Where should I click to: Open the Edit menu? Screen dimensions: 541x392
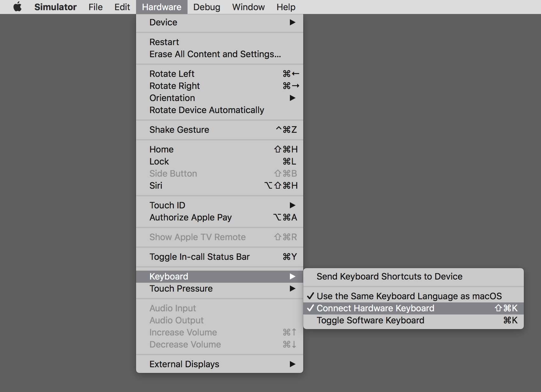coord(122,7)
